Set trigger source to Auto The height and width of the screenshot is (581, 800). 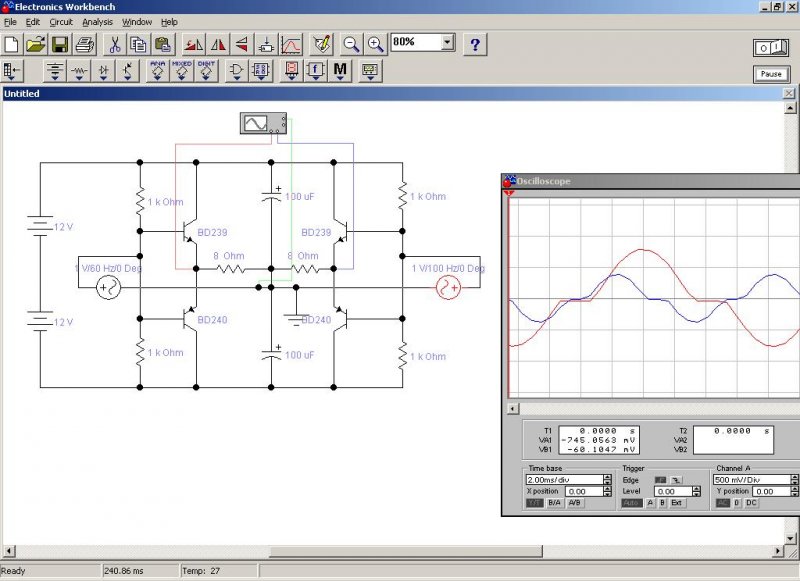(631, 503)
